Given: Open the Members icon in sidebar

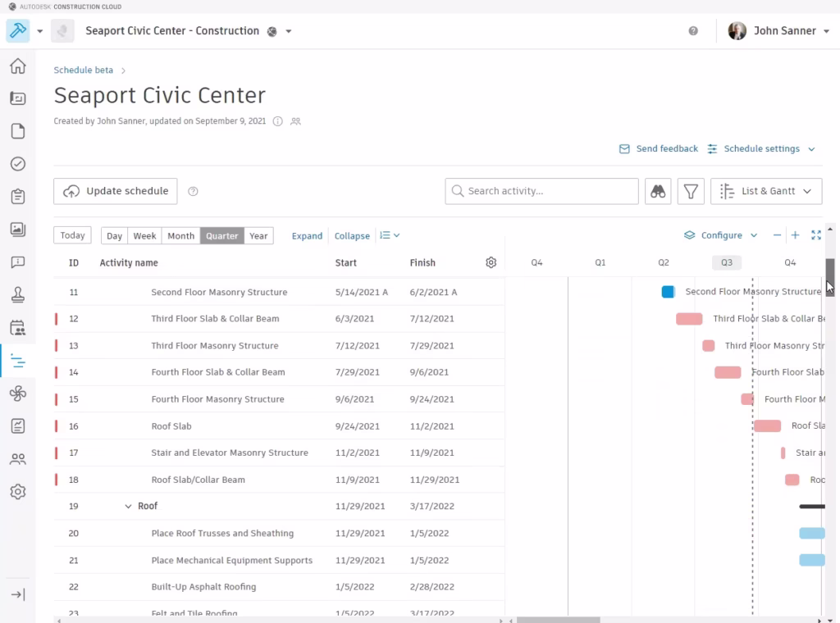Looking at the screenshot, I should 18,459.
